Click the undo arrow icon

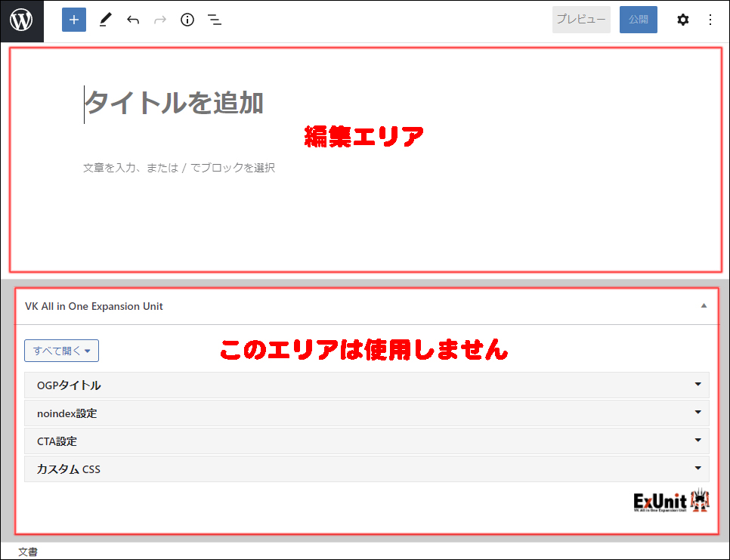pos(133,20)
